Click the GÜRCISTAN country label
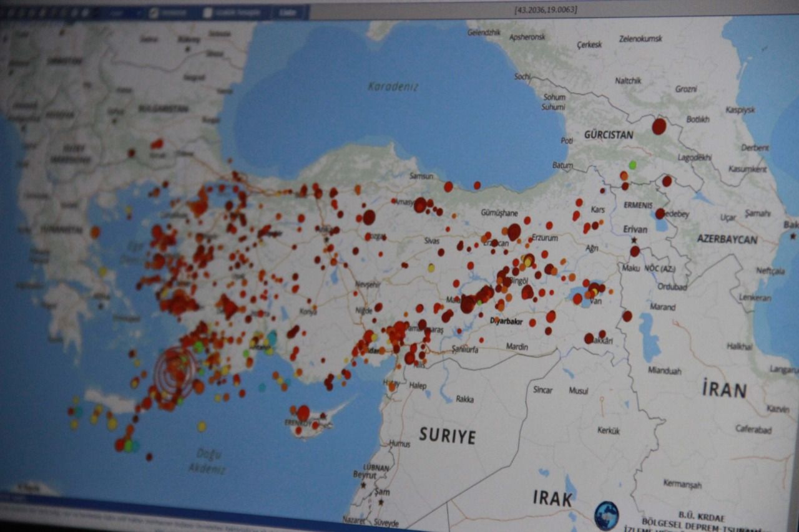The height and width of the screenshot is (532, 799). pos(609,135)
